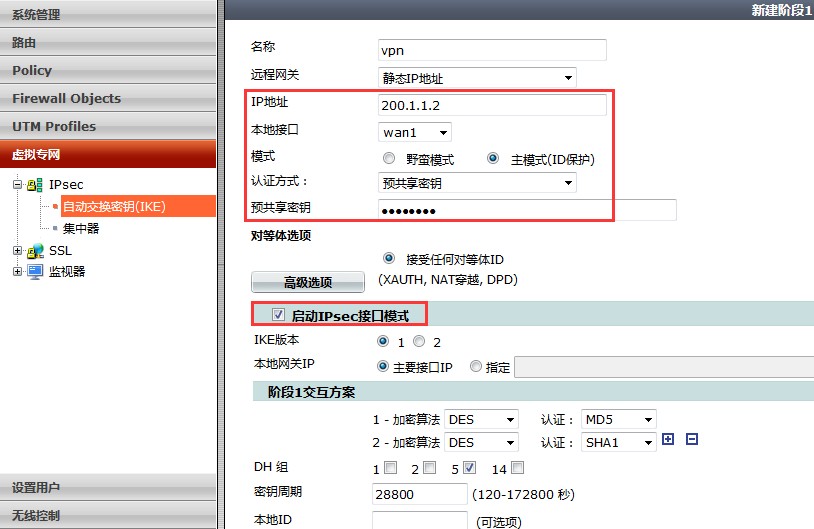814x529 pixels.
Task: Click the plus icon to add proposal
Action: point(669,440)
